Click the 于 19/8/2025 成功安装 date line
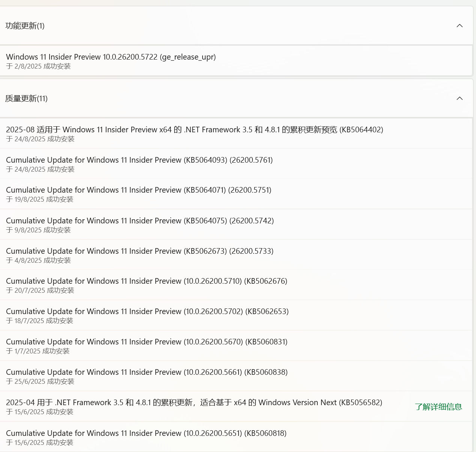The image size is (476, 452). [40, 199]
